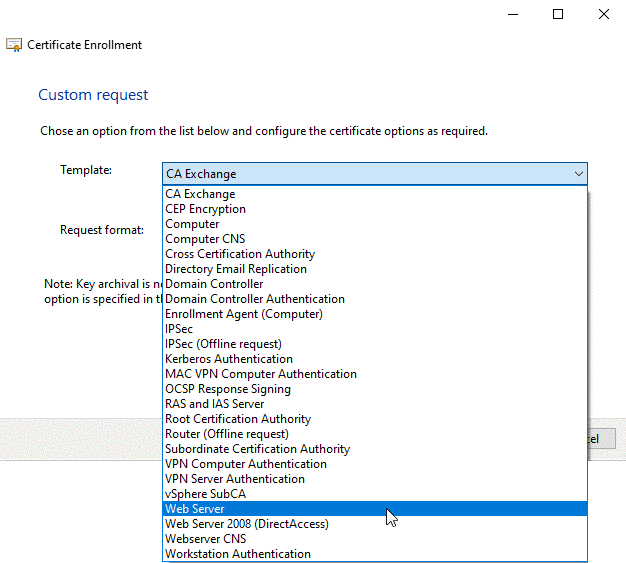Viewport: 626px width, 563px height.
Task: Pick Computer CNS template
Action: click(x=205, y=239)
